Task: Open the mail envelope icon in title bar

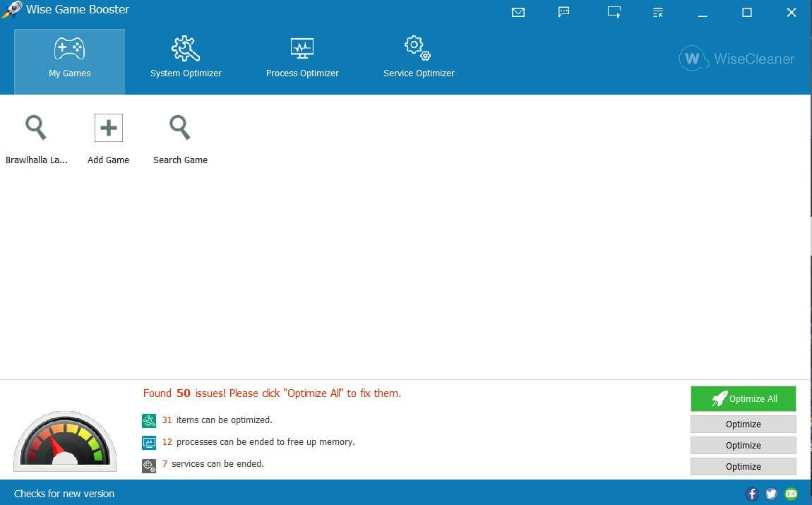Action: point(518,13)
